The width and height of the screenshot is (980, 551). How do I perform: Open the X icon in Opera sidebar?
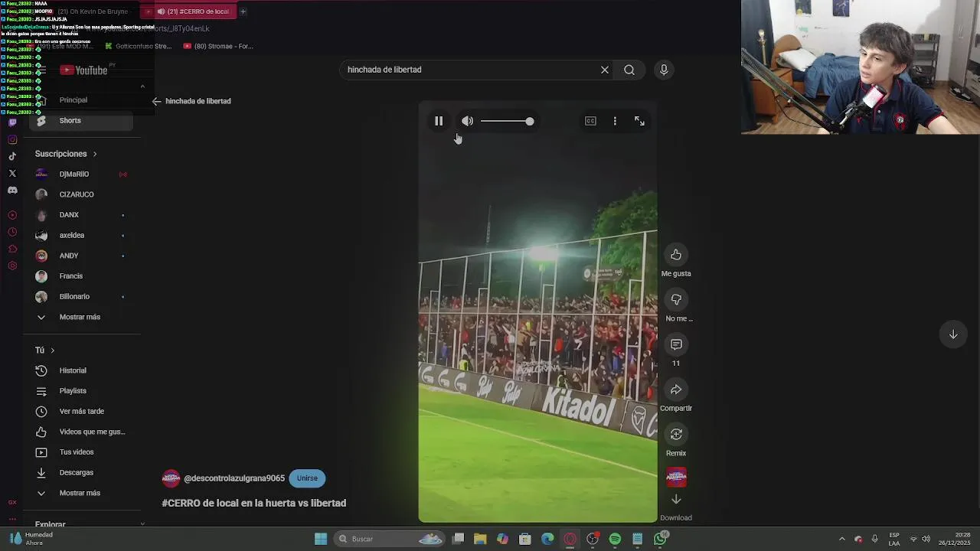pos(12,173)
